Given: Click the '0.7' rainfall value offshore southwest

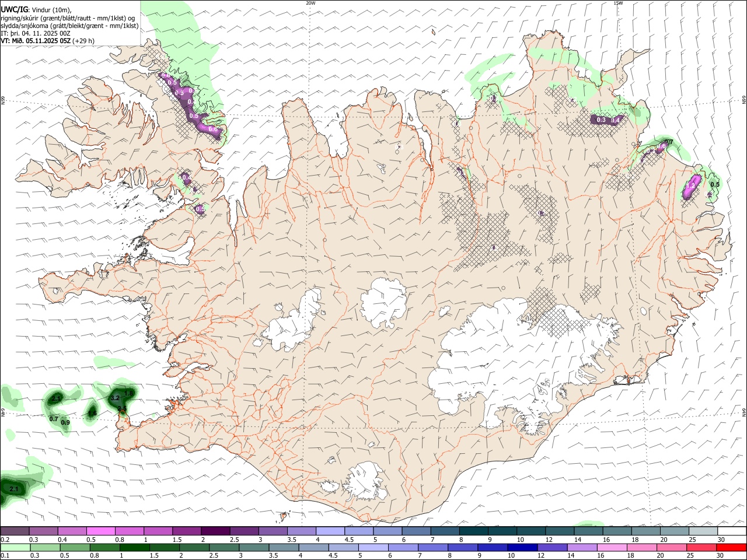Looking at the screenshot, I should click(54, 419).
